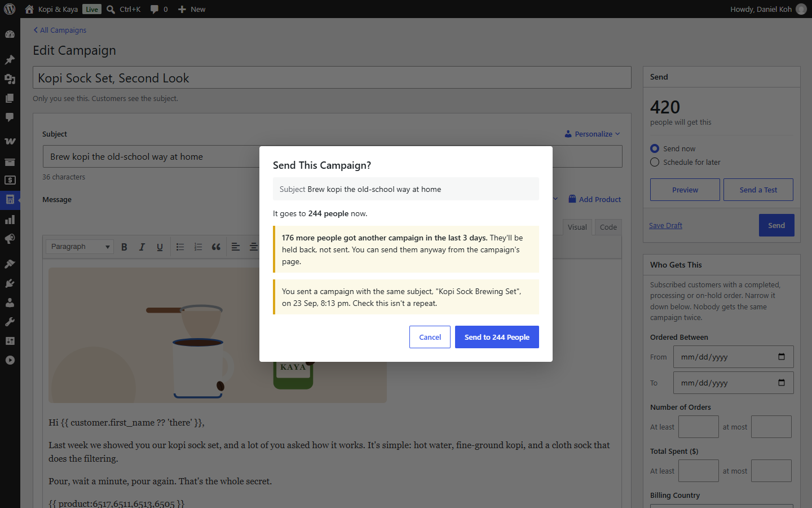Insert a bulleted list
Viewport: 812px width, 508px height.
180,247
